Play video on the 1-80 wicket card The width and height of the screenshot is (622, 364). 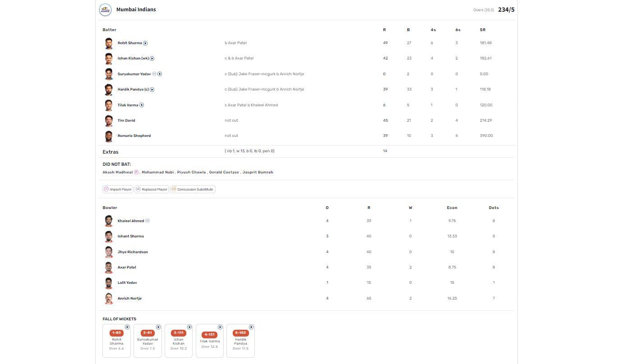(127, 327)
